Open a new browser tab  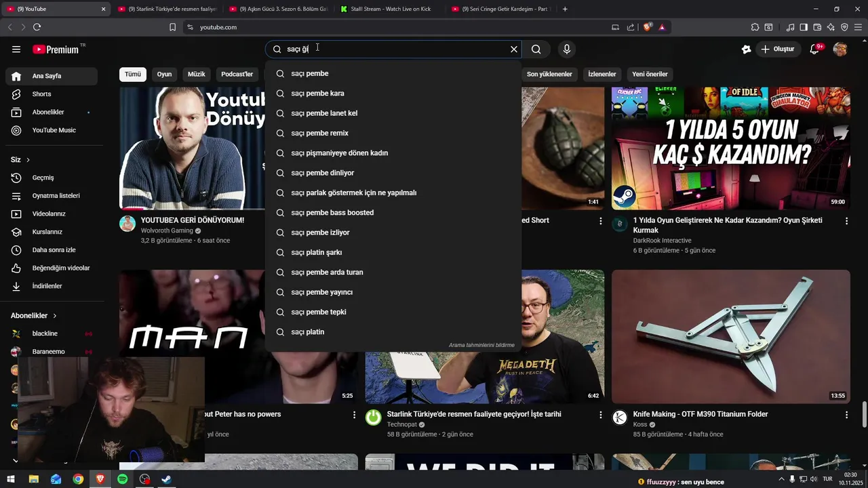coord(565,9)
